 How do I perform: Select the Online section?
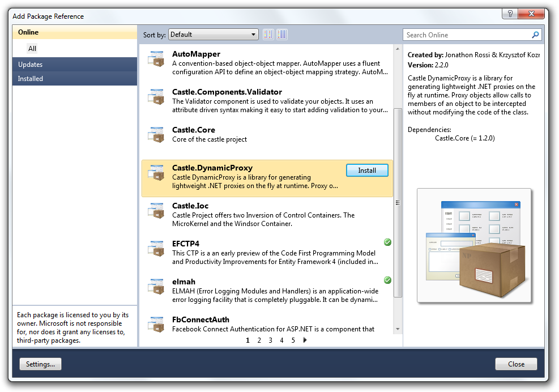pos(75,32)
